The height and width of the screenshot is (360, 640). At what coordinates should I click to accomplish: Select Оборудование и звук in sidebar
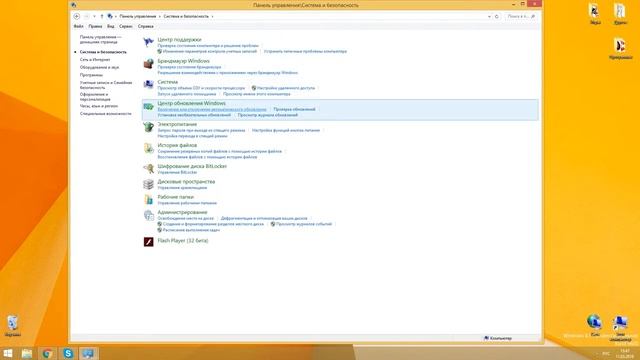100,67
